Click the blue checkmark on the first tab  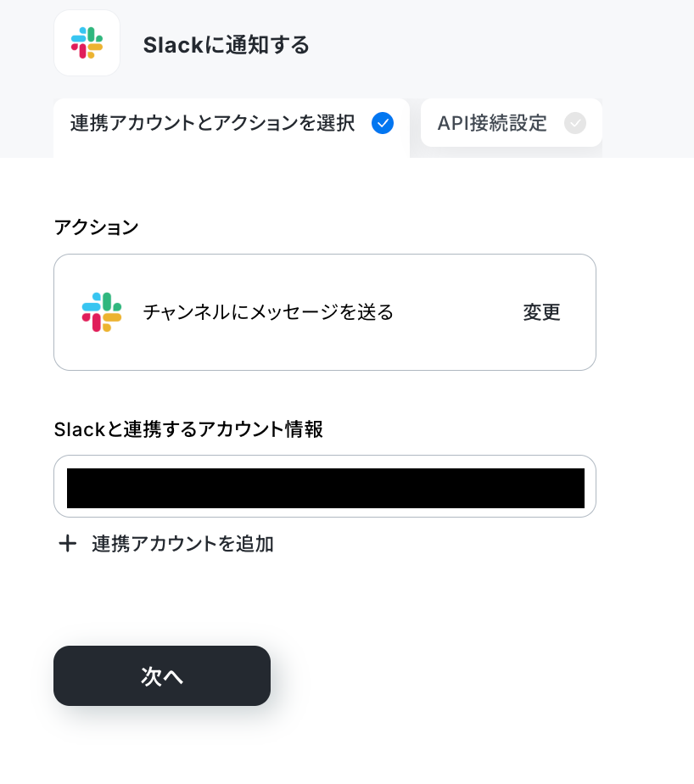(x=383, y=123)
